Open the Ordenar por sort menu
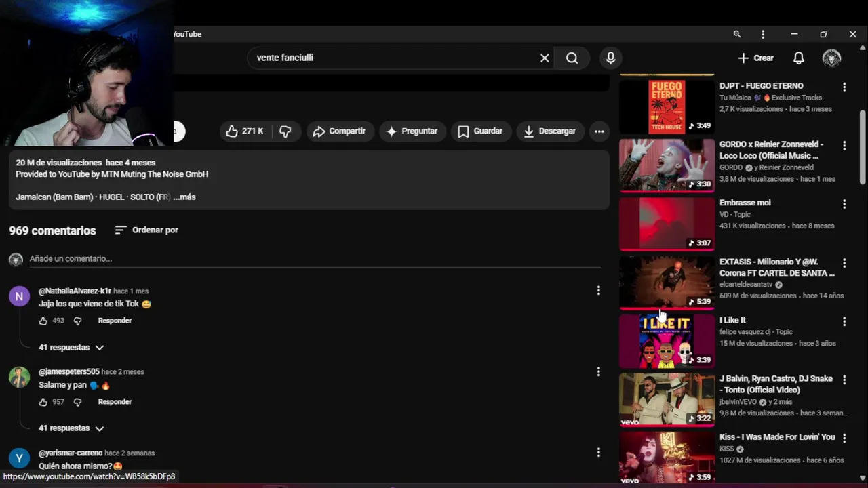This screenshot has width=868, height=488. point(146,230)
